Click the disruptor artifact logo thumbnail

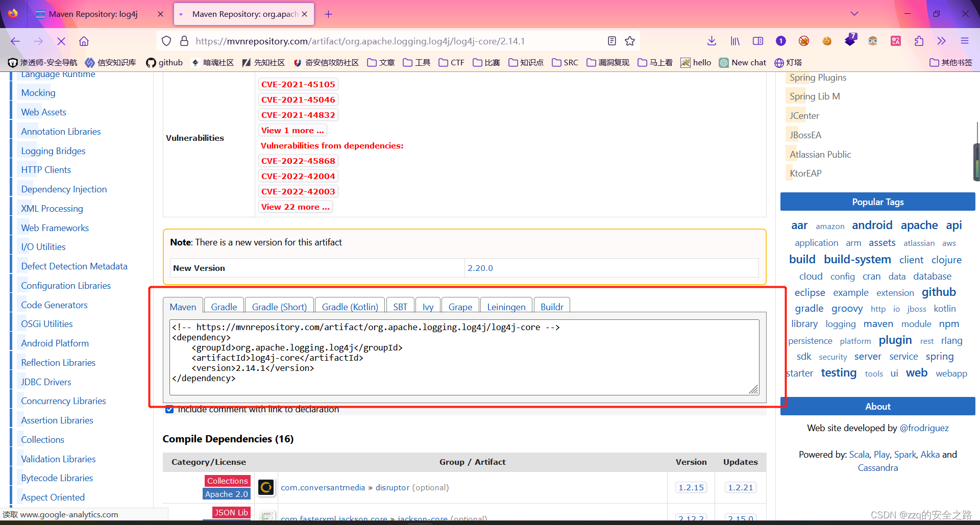[266, 487]
